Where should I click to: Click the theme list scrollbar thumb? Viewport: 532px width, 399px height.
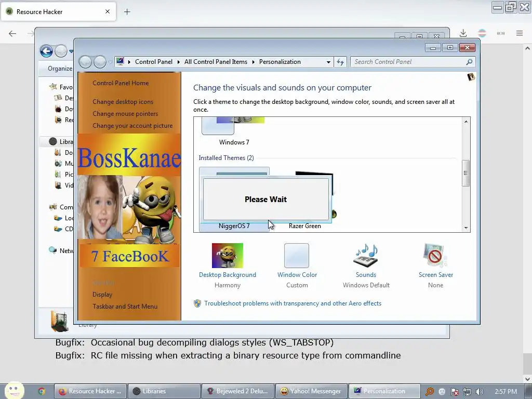pos(466,173)
